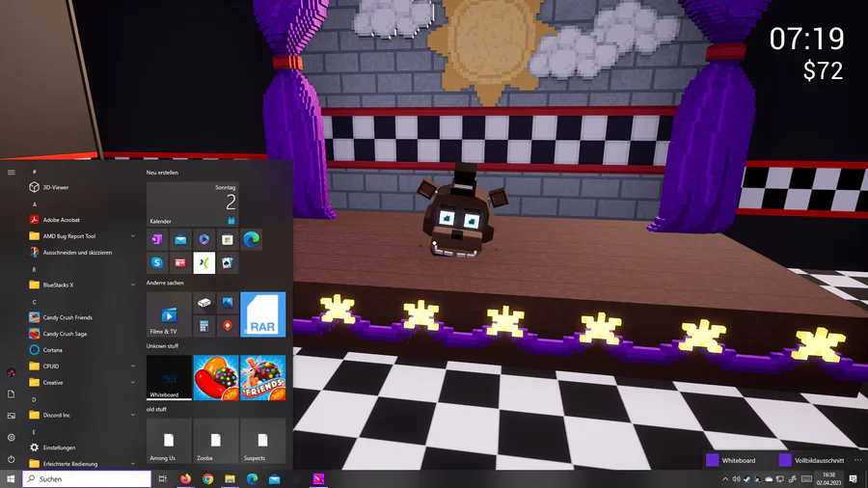Screen dimensions: 868x488
Task: Open Task View on taskbar
Action: pyautogui.click(x=162, y=479)
